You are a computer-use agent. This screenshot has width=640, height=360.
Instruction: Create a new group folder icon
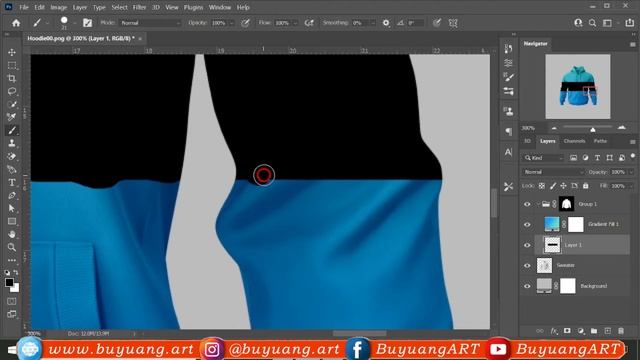[x=594, y=331]
